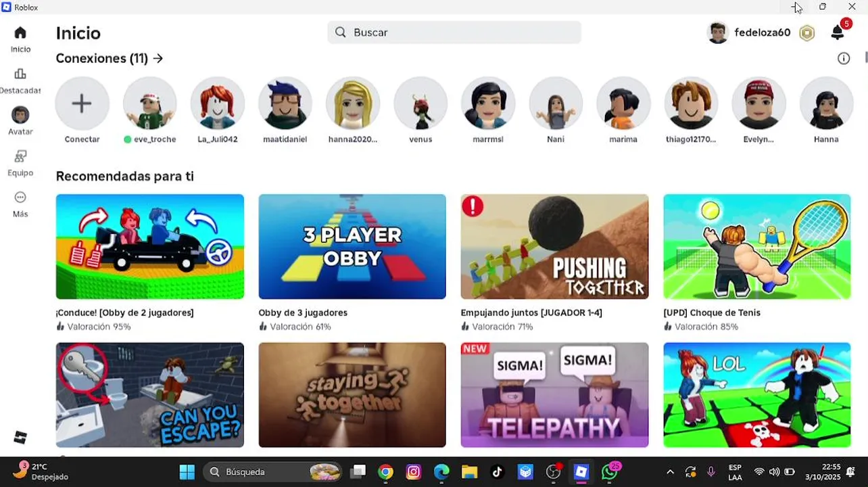Open the ESP LAA language indicator
Screen dimensions: 868x487
(735, 471)
